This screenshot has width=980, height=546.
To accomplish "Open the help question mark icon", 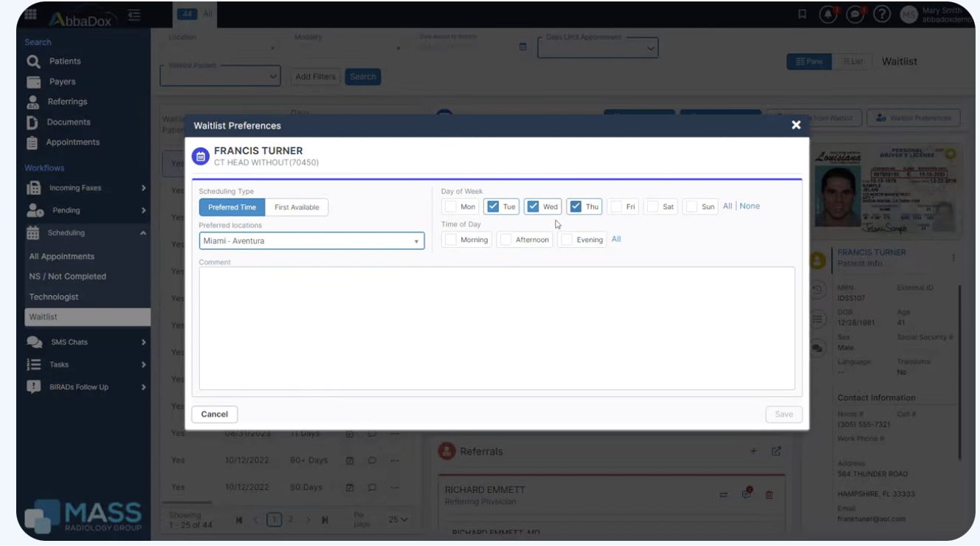I will (882, 15).
